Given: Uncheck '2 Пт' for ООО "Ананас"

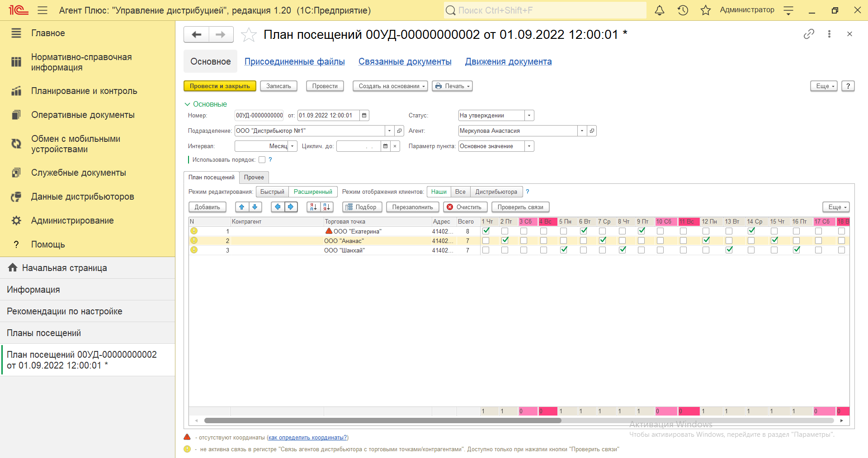Looking at the screenshot, I should click(505, 240).
